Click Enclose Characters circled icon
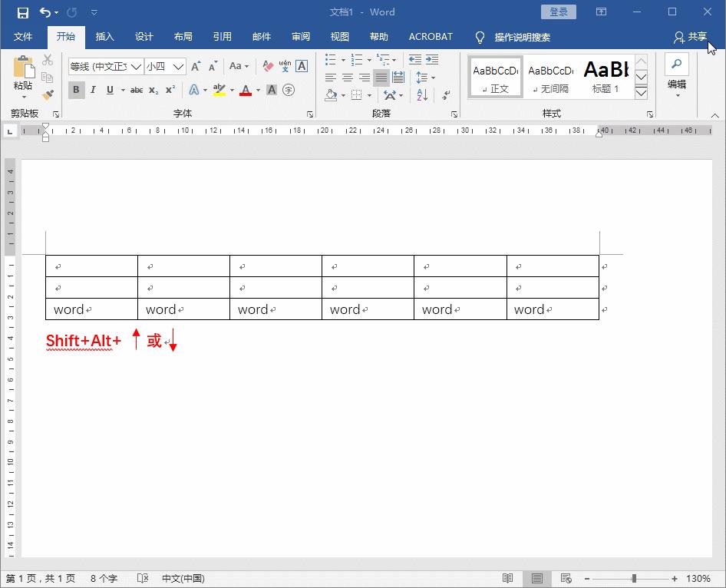Image resolution: width=726 pixels, height=588 pixels. tap(289, 90)
